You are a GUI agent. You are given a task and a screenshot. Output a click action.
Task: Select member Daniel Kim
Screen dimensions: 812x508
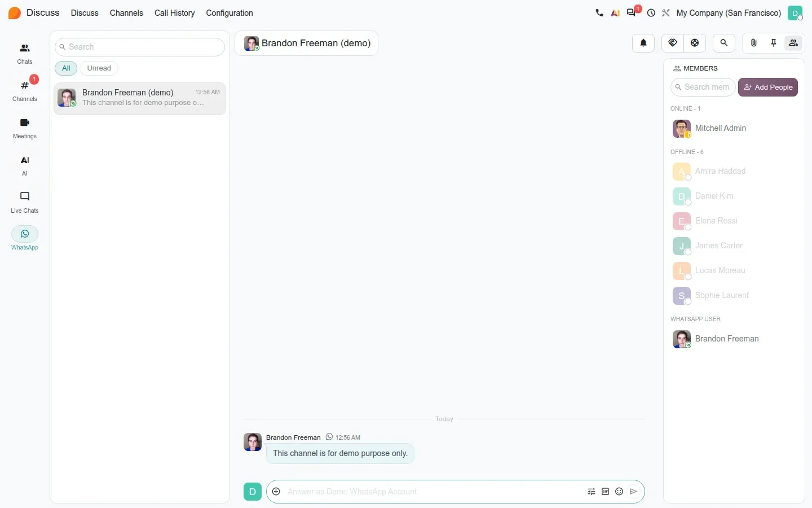coord(734,196)
